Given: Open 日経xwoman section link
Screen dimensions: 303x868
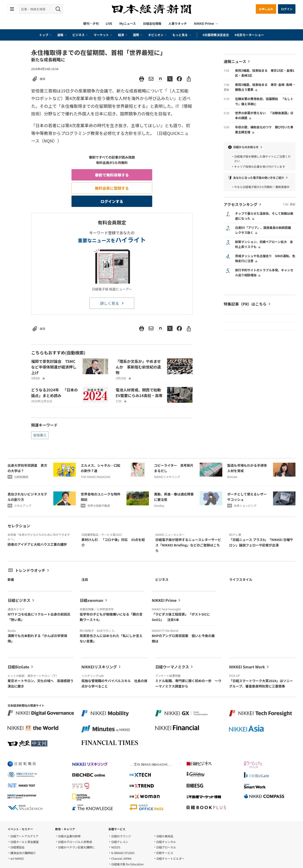Looking at the screenshot, I should [94, 600].
